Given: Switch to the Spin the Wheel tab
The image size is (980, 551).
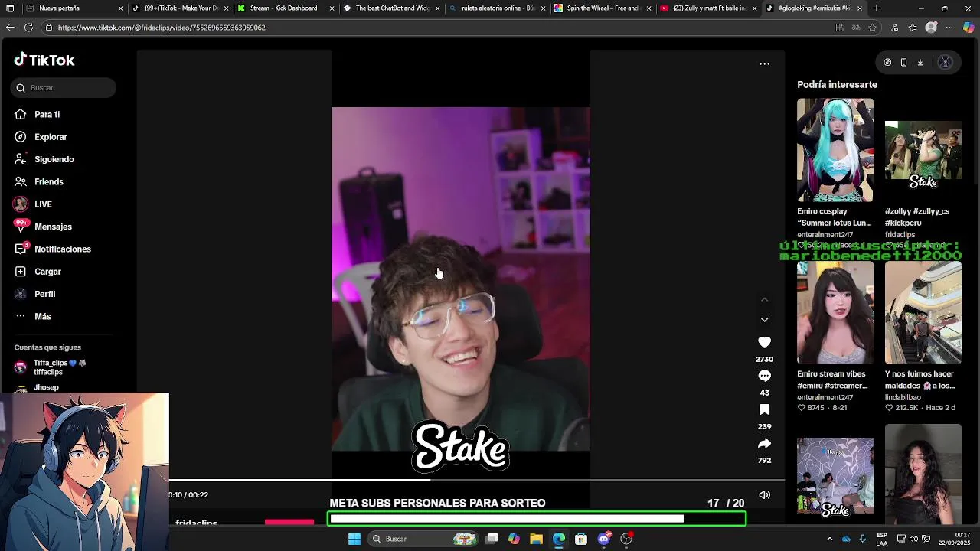Looking at the screenshot, I should [602, 8].
